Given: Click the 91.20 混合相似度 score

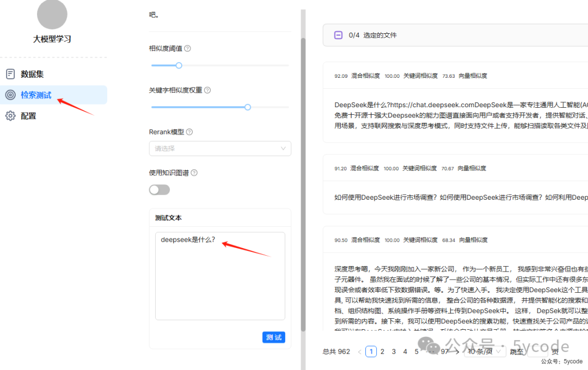Looking at the screenshot, I should coord(357,168).
